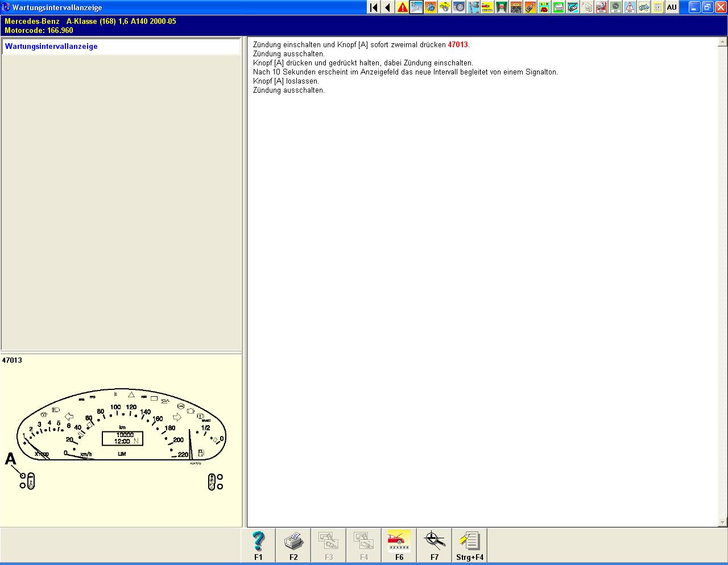Click the scroll-up arrow of the text pane

723,42
